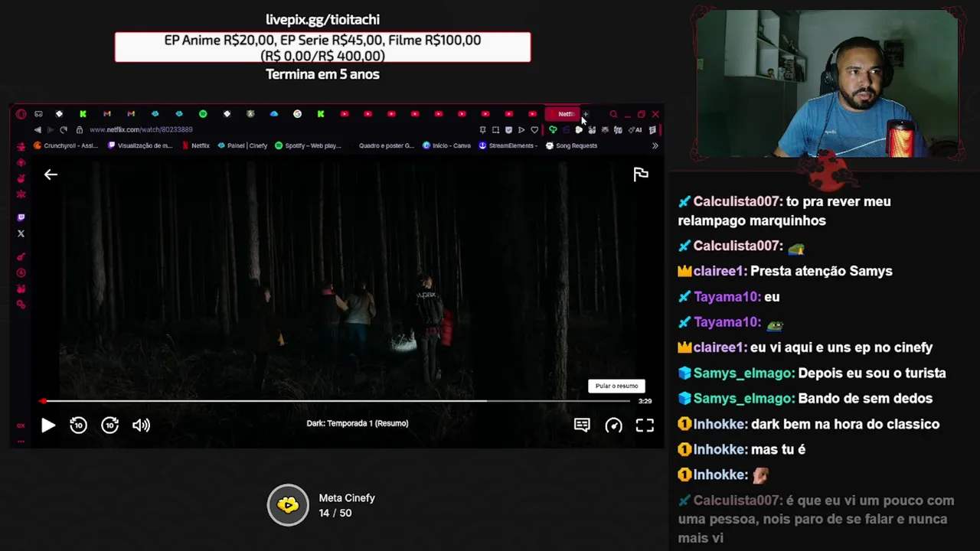
Task: Switch to the first YouTube tab
Action: click(x=345, y=114)
